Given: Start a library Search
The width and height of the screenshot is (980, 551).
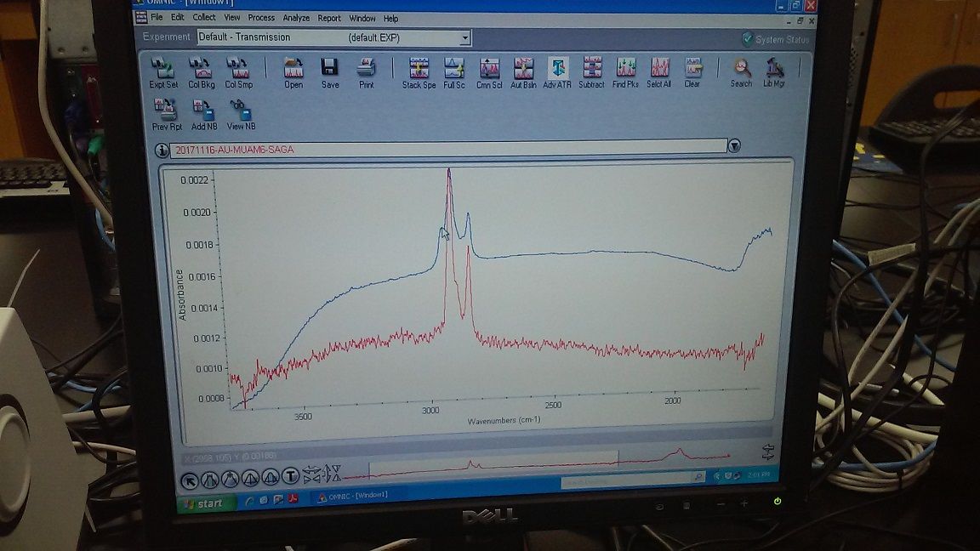Looking at the screenshot, I should coord(741,72).
